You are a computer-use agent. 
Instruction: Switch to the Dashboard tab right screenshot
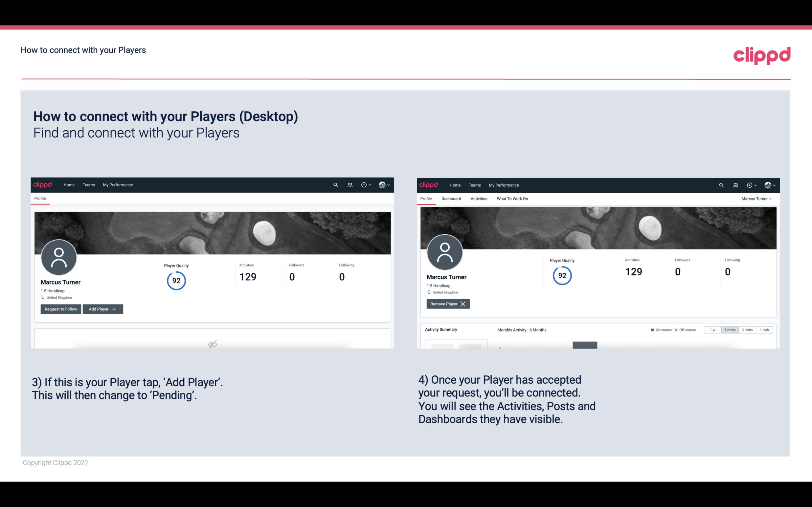click(x=451, y=199)
